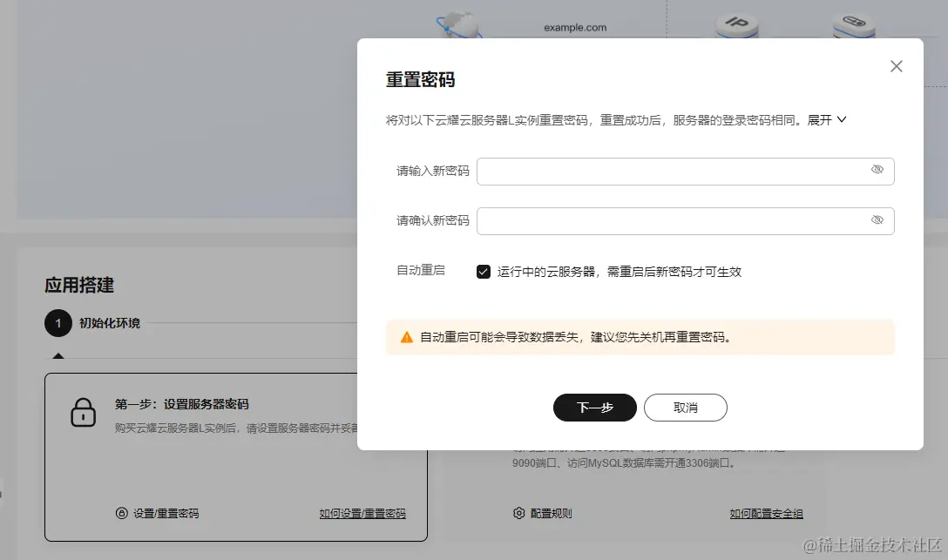Click the step 1 初始化环境 circle indicator
The image size is (948, 560).
[58, 322]
